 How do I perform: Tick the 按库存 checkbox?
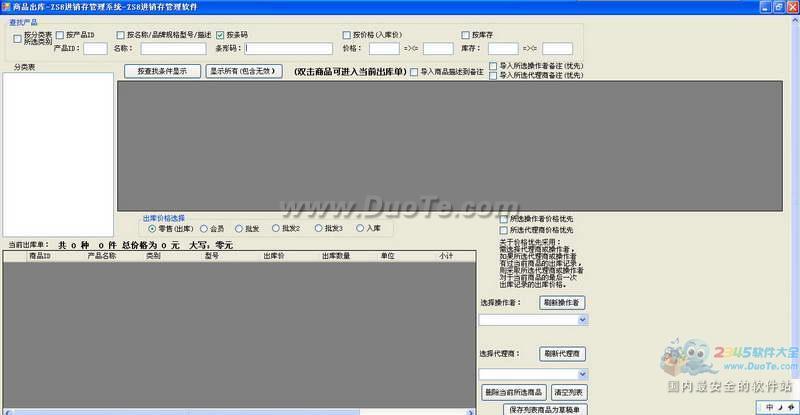pos(465,35)
